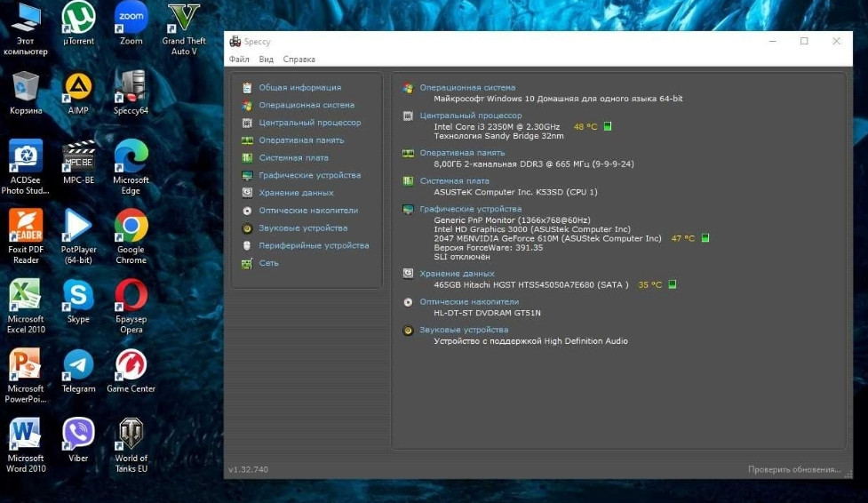Click the Проверить обновления link
This screenshot has width=868, height=503.
tap(793, 469)
